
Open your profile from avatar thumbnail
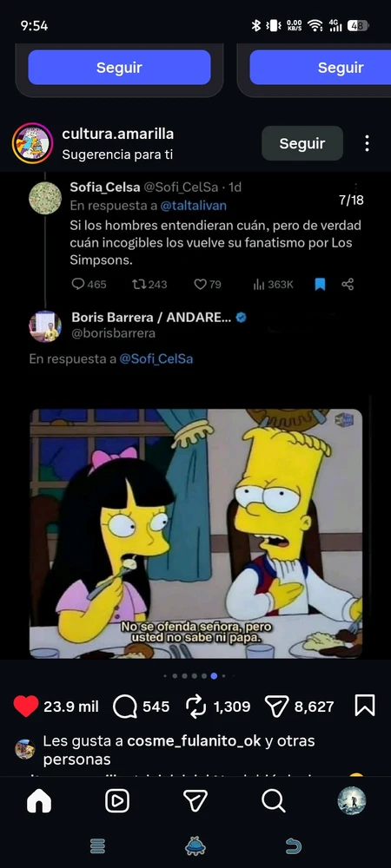[352, 800]
